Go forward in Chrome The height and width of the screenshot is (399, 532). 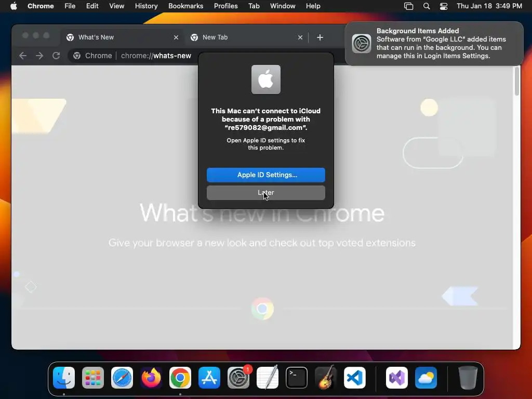39,56
